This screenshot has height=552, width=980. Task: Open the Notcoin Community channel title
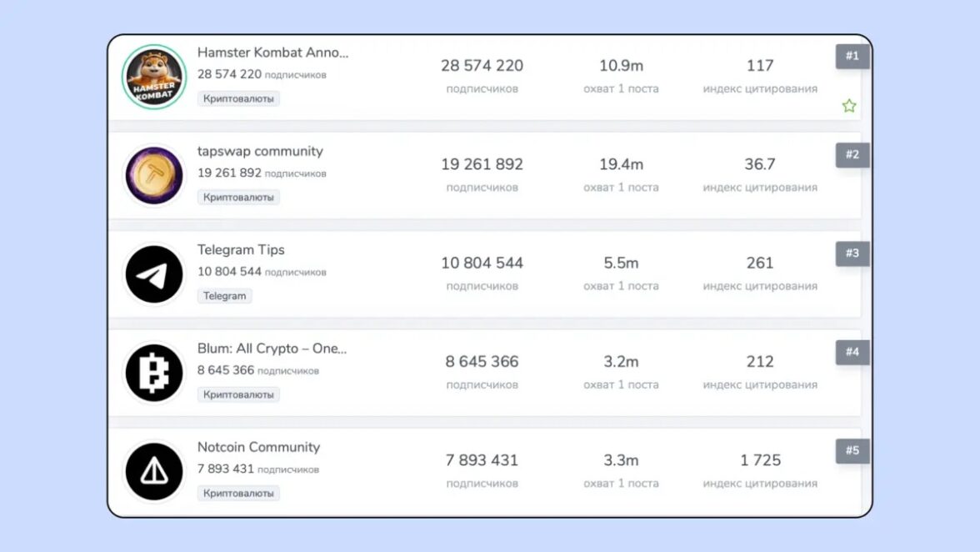coord(258,447)
